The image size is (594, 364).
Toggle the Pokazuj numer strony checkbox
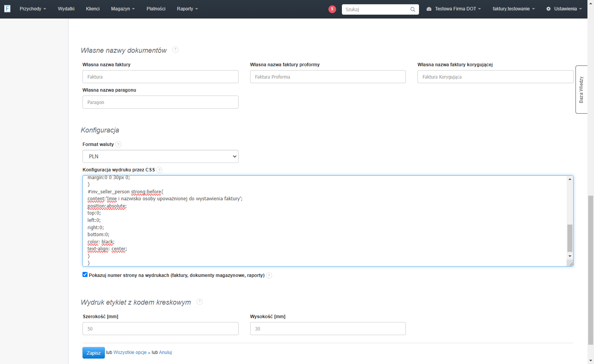(x=85, y=275)
